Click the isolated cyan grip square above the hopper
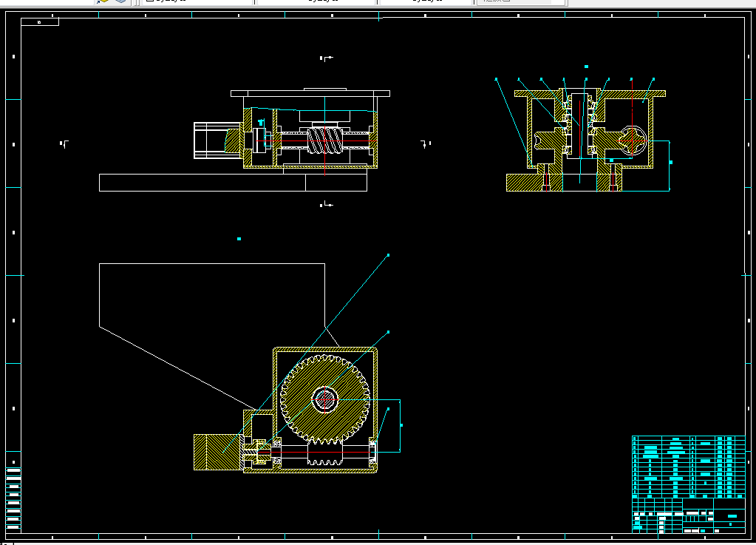The width and height of the screenshot is (756, 545). pyautogui.click(x=239, y=239)
